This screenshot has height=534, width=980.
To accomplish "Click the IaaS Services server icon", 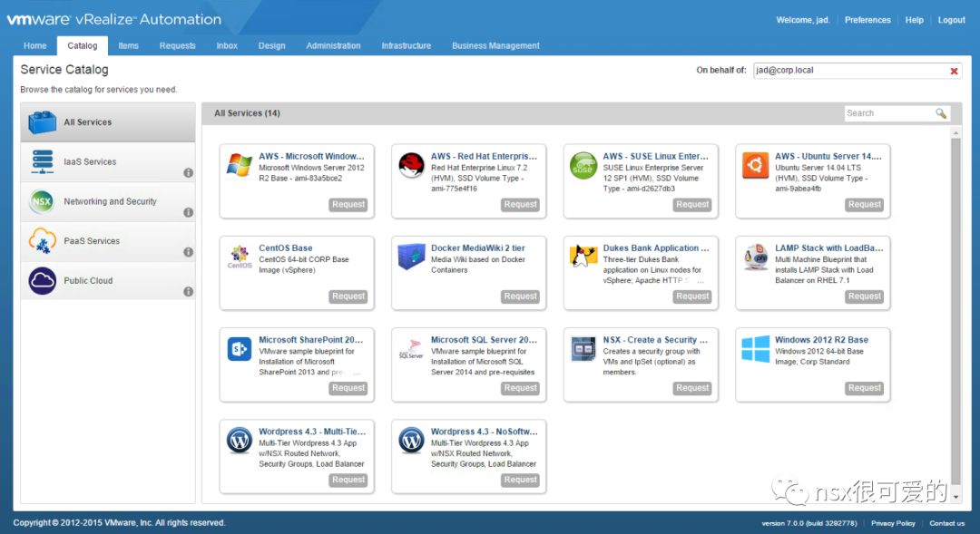I will click(x=43, y=161).
